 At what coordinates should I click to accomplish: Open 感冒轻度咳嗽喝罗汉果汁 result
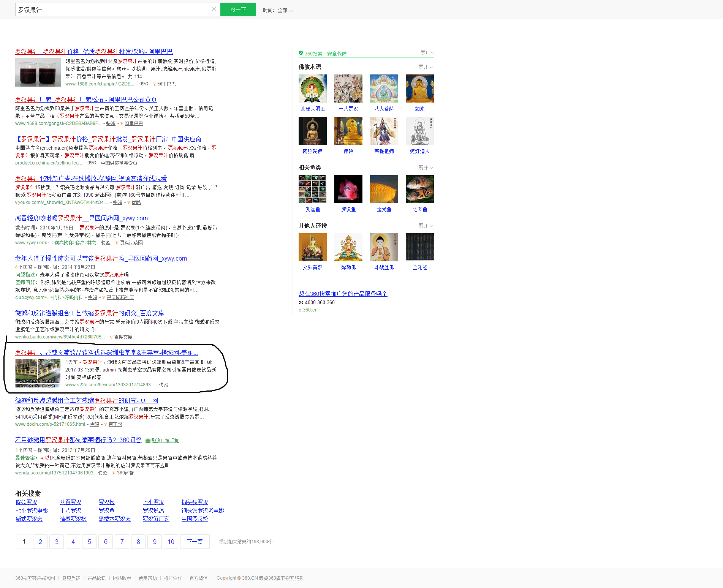tap(81, 218)
